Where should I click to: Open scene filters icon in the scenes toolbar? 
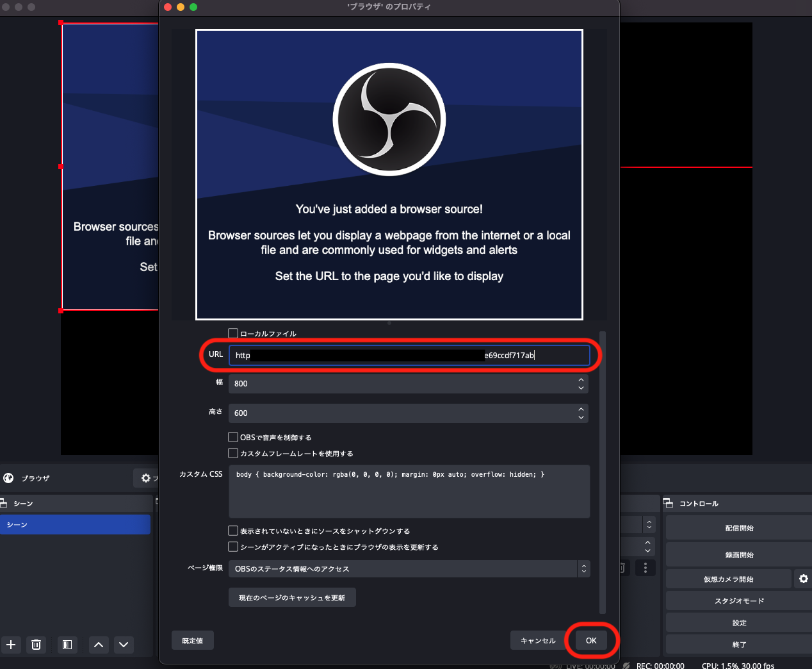67,645
